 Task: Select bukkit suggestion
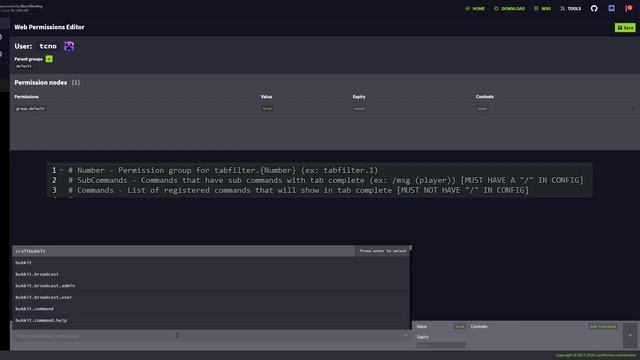coord(211,262)
